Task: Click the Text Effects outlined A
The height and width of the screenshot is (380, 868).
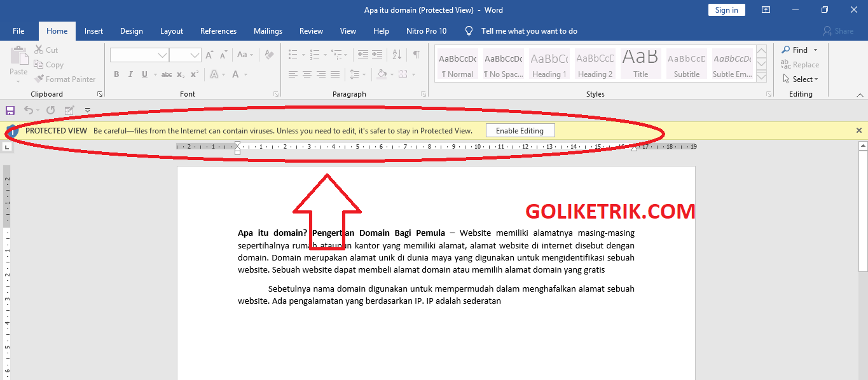Action: [x=214, y=74]
